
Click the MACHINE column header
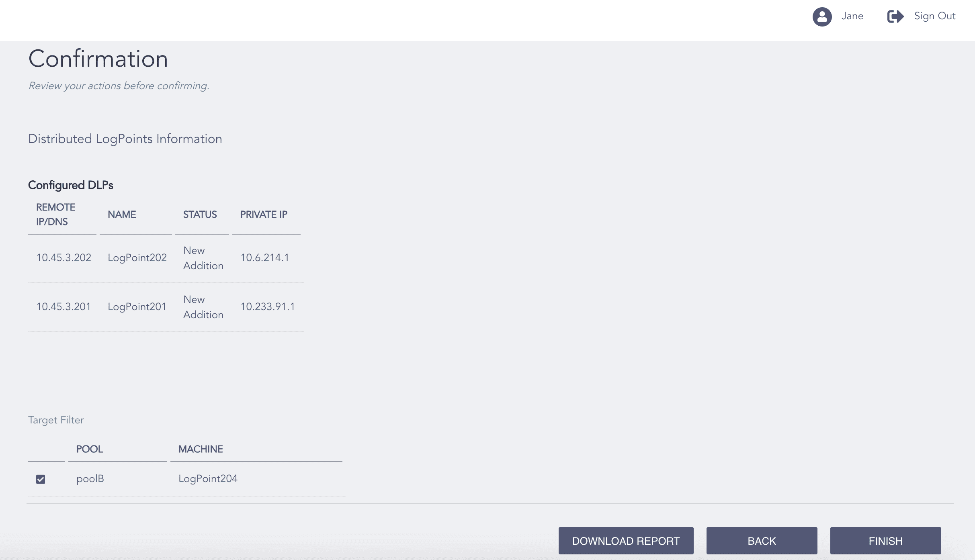tap(201, 449)
